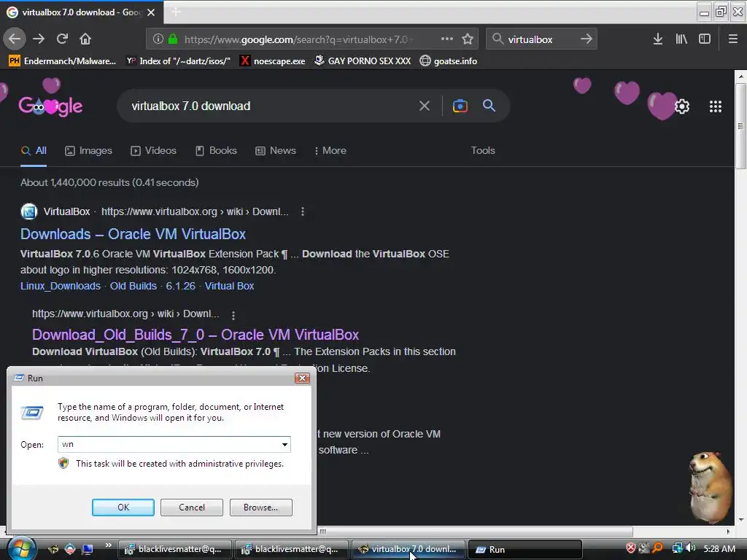Screen dimensions: 747x560
Task: Open Google apps grid
Action: [x=716, y=106]
